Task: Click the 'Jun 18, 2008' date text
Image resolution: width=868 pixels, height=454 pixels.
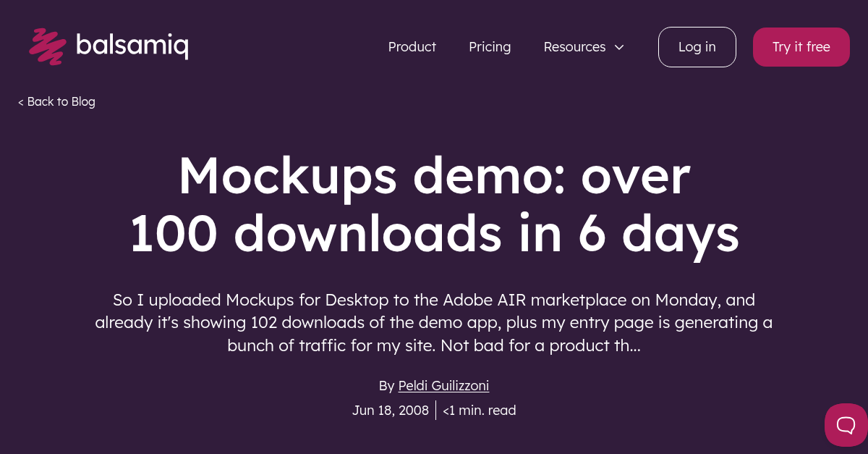Action: coord(391,410)
